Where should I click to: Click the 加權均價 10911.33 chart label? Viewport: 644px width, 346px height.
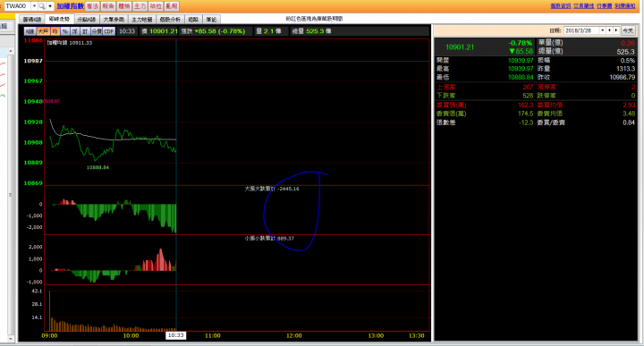tap(70, 43)
